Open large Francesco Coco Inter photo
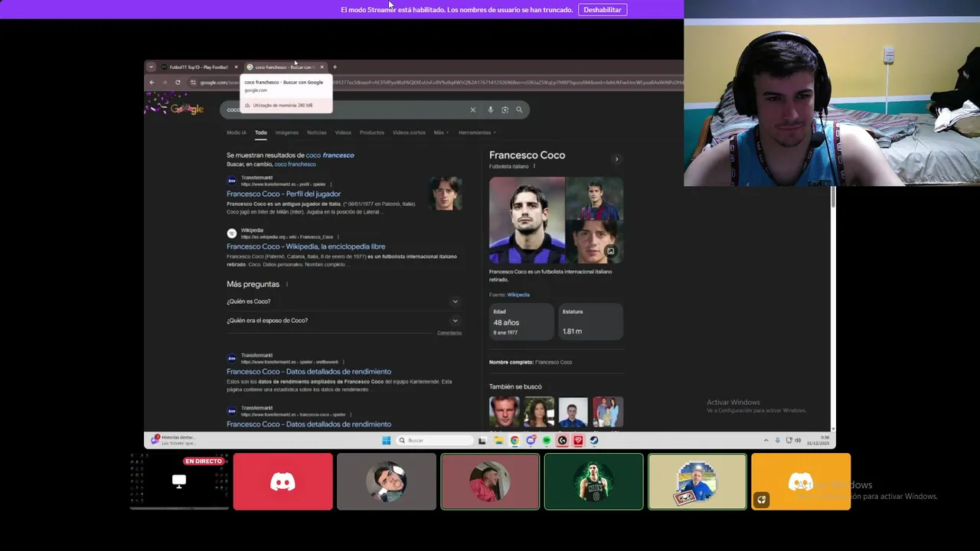 point(527,220)
